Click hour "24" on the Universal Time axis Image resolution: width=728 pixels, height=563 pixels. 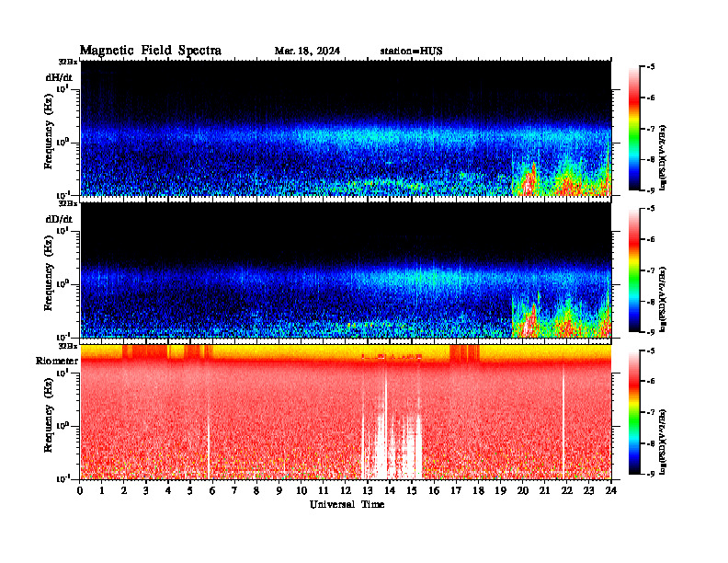[611, 491]
